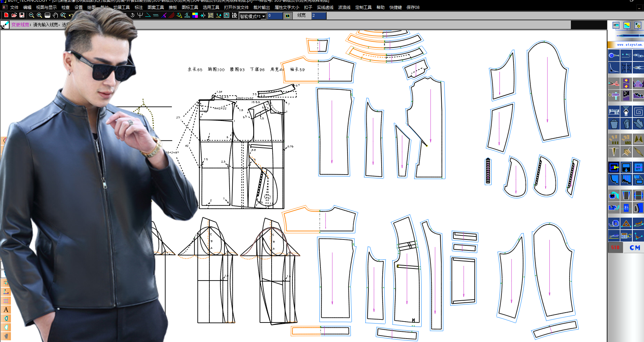Select the angle measure icon

[x=638, y=235]
